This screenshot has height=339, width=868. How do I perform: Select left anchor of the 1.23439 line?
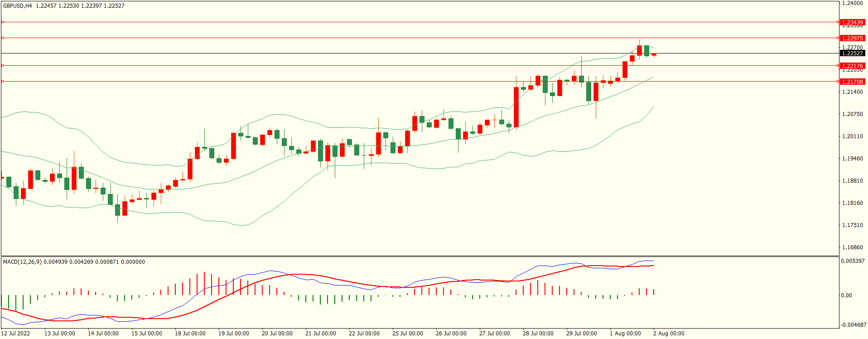(2, 22)
